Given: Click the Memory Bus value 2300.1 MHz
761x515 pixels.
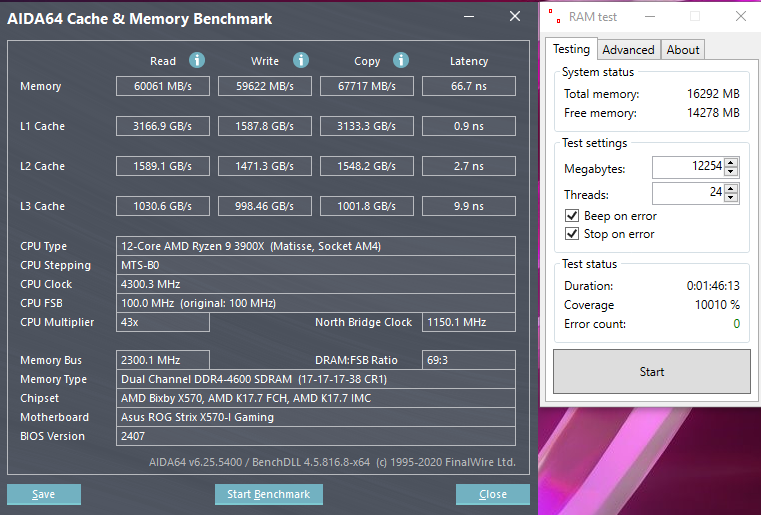Looking at the screenshot, I should pyautogui.click(x=163, y=360).
